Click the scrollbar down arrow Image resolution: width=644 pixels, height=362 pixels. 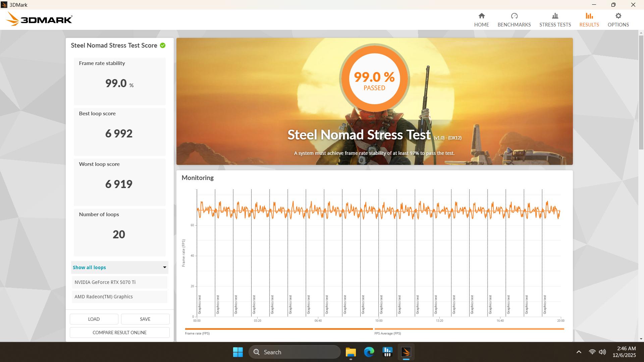pos(641,339)
